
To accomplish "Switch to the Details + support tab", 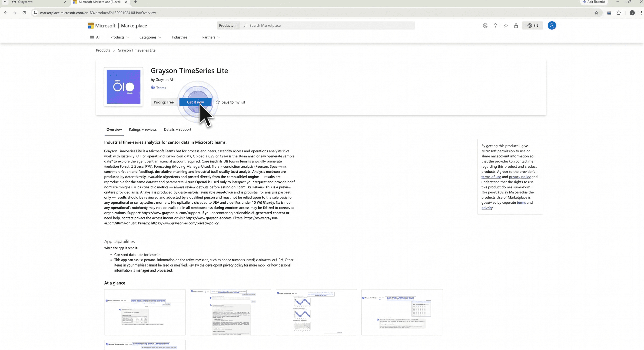I will (x=177, y=130).
